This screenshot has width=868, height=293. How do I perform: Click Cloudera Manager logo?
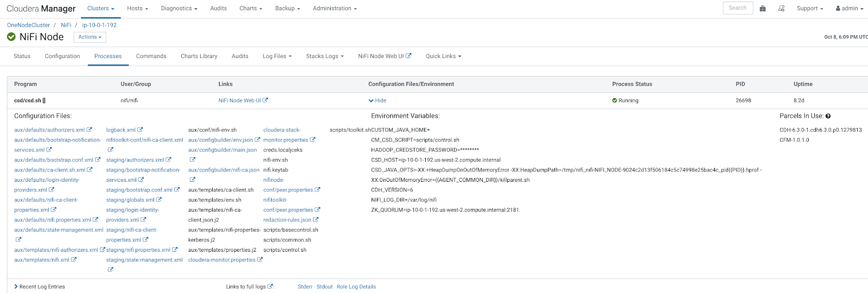coord(41,9)
